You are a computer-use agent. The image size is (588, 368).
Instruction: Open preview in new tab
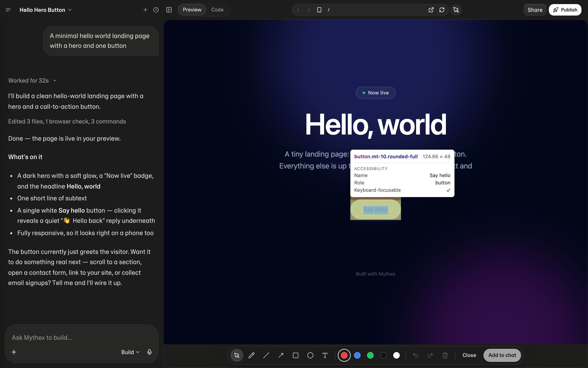(431, 10)
